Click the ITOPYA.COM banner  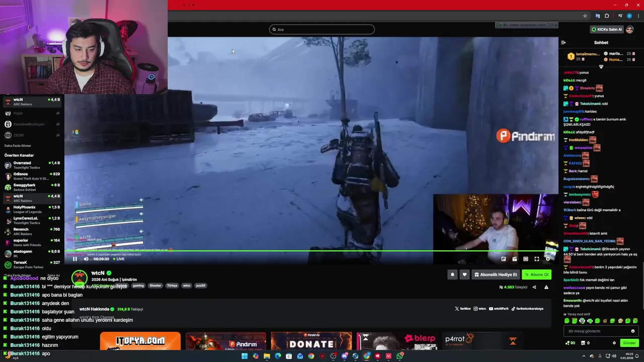pyautogui.click(x=140, y=341)
